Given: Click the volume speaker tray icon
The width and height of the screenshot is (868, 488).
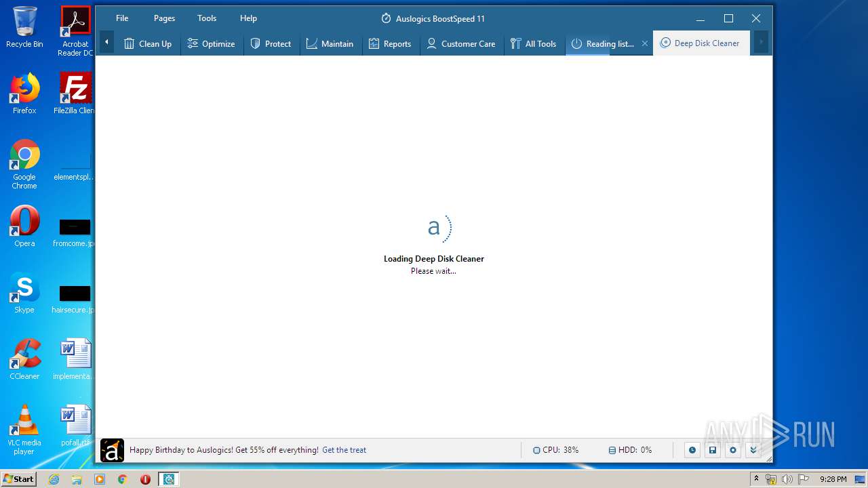Looking at the screenshot, I should coord(787,479).
